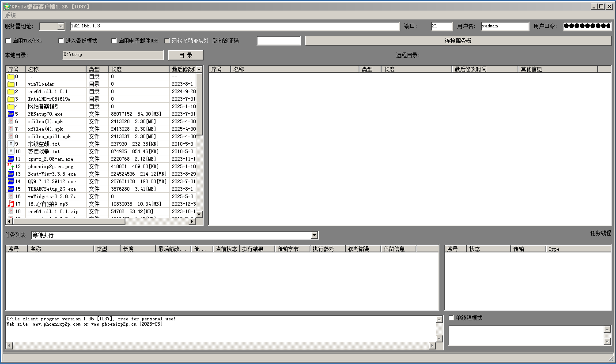Select the phoenixp2p.cn.png image icon

11,166
